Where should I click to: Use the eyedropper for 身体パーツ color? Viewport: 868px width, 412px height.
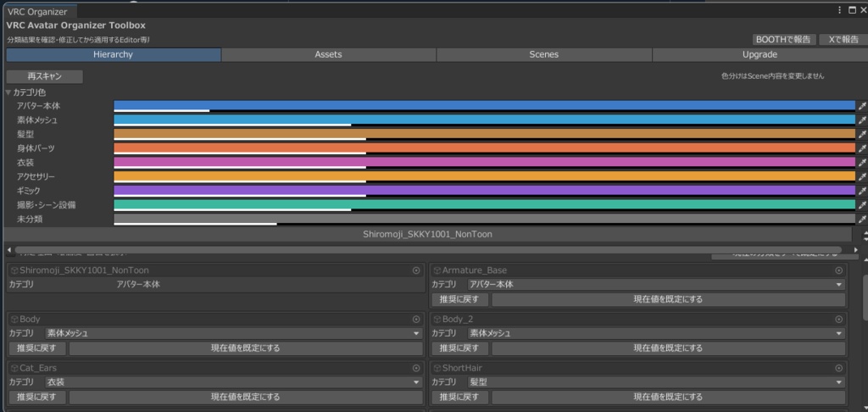point(862,148)
